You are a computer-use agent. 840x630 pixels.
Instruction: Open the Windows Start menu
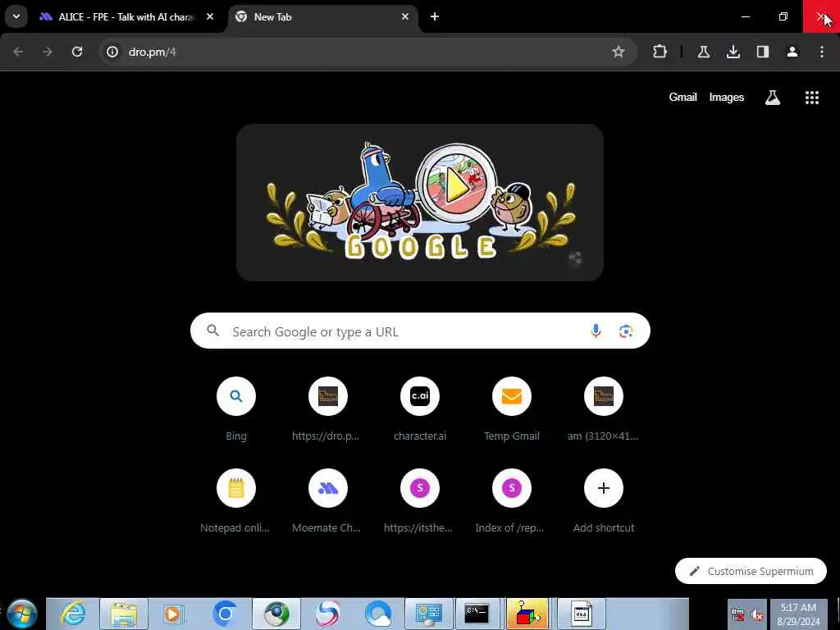[x=22, y=614]
